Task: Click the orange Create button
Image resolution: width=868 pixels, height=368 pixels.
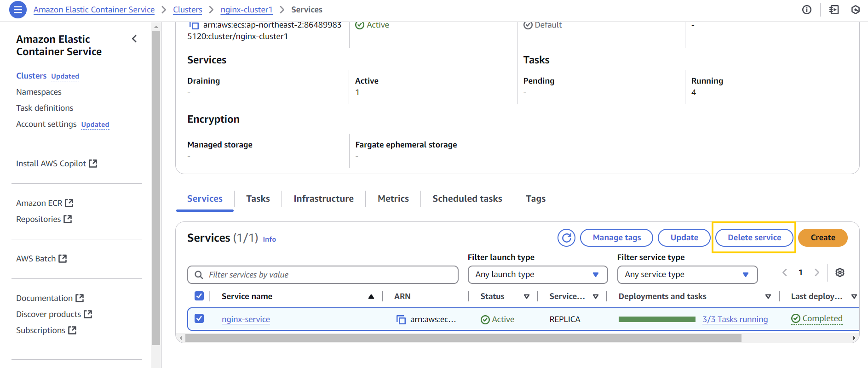Action: 823,238
